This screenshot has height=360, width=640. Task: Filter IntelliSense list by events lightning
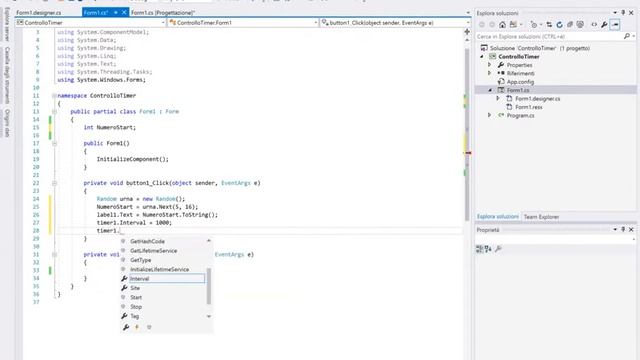(x=137, y=327)
